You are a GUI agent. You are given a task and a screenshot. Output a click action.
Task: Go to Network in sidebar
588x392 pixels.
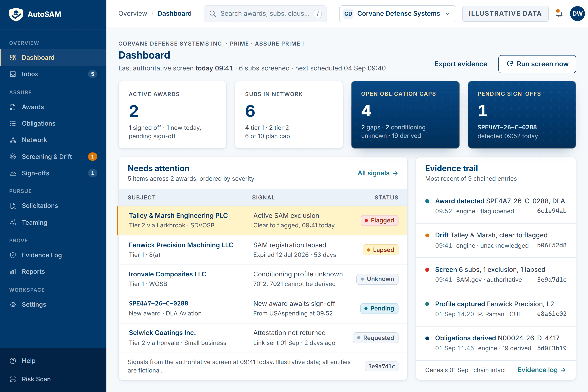pyautogui.click(x=53, y=140)
